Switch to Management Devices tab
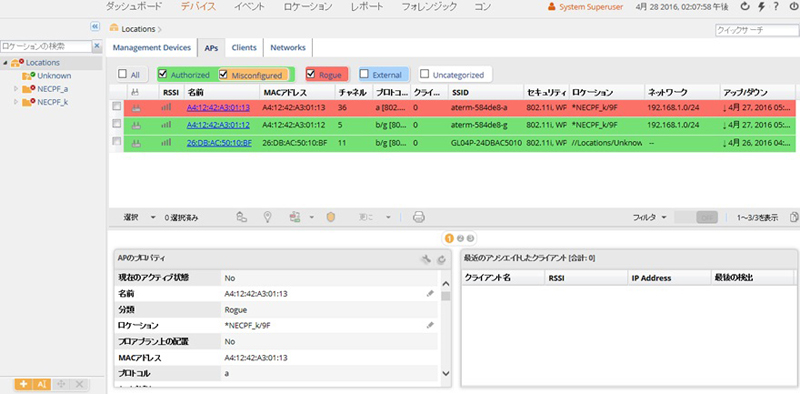This screenshot has width=800, height=394. [152, 47]
